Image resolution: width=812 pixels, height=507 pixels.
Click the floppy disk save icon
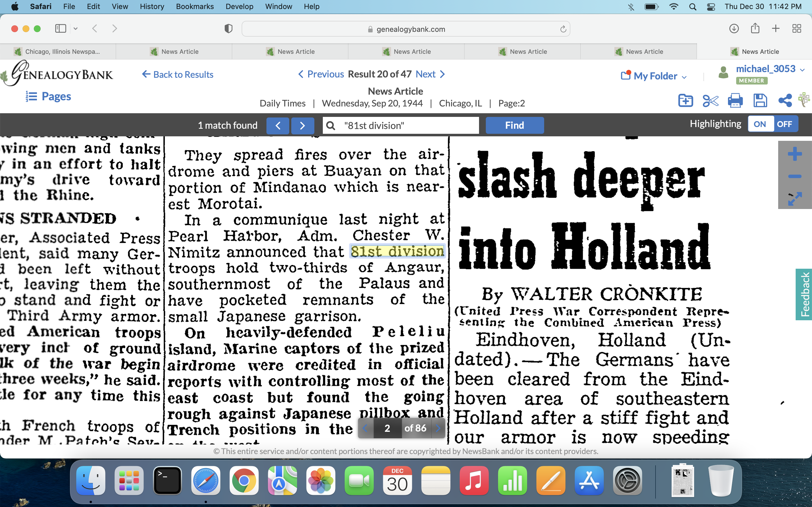(760, 101)
